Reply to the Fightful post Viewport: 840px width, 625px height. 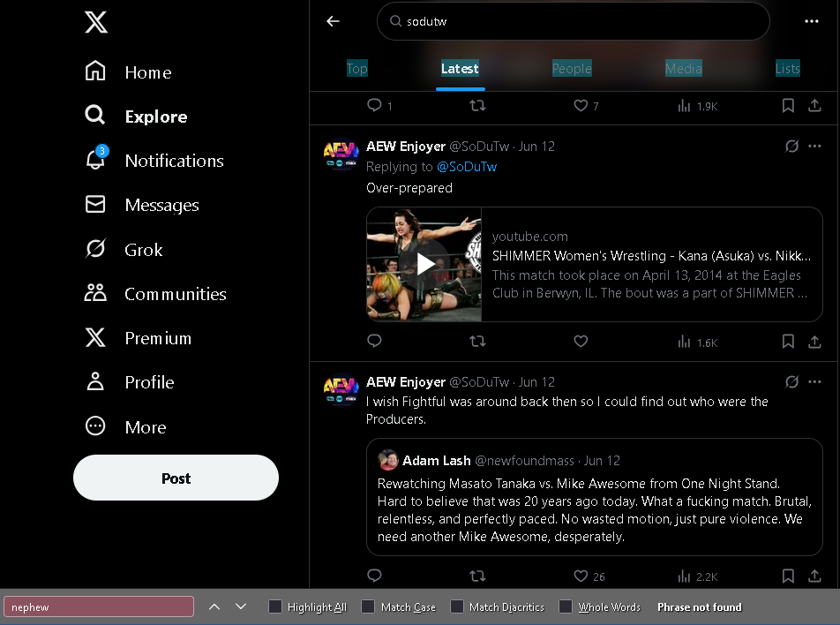click(x=374, y=576)
